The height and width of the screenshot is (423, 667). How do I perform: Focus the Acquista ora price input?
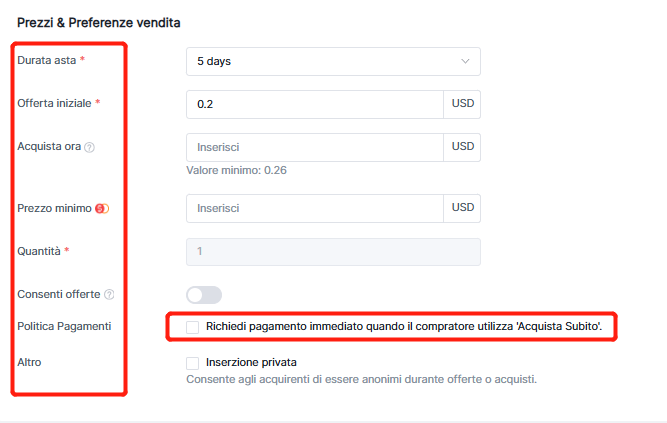point(314,147)
